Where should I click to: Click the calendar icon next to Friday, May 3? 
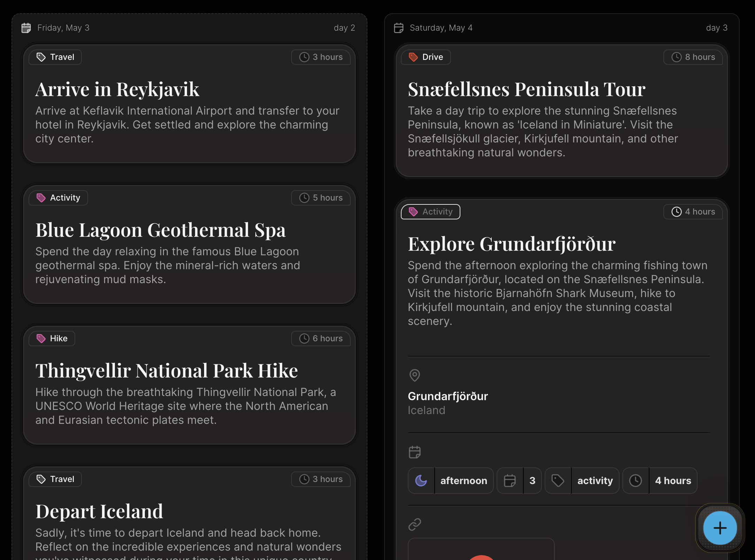coord(26,28)
